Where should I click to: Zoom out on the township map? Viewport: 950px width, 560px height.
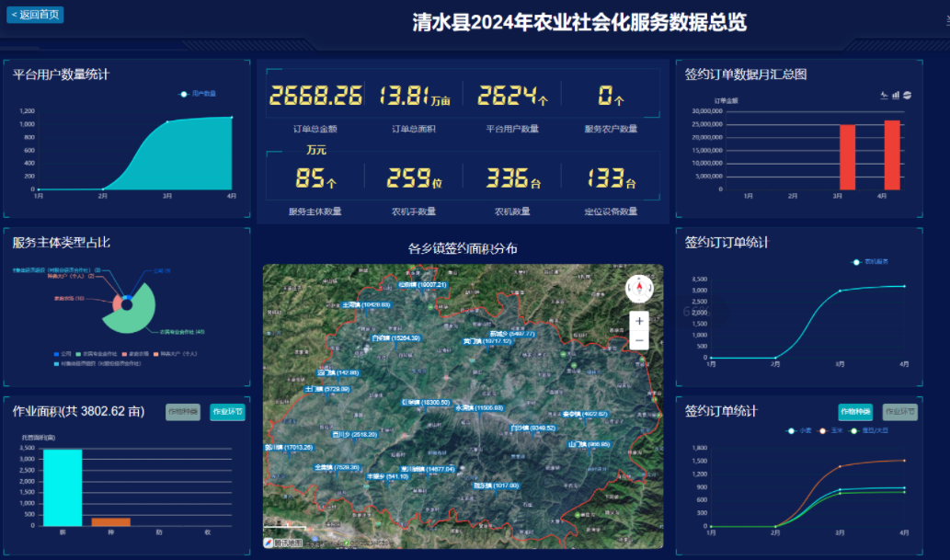[639, 341]
